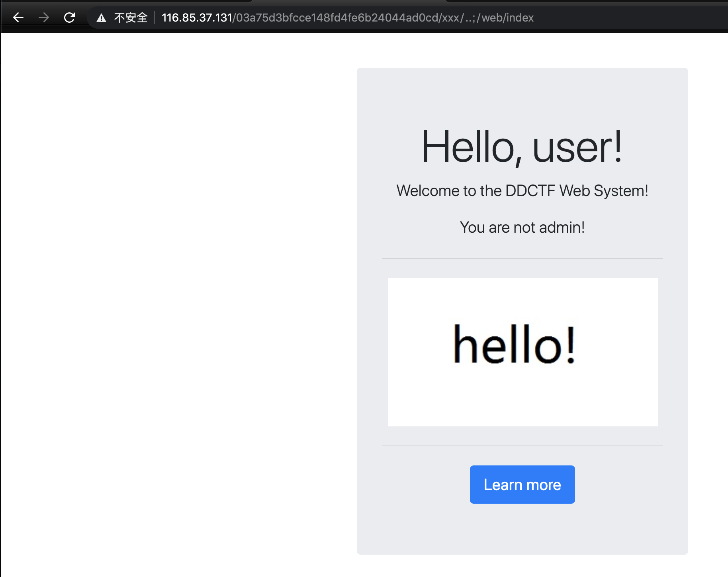Image resolution: width=728 pixels, height=577 pixels.
Task: Click the 116.85.37.131 host in address bar
Action: click(x=197, y=18)
